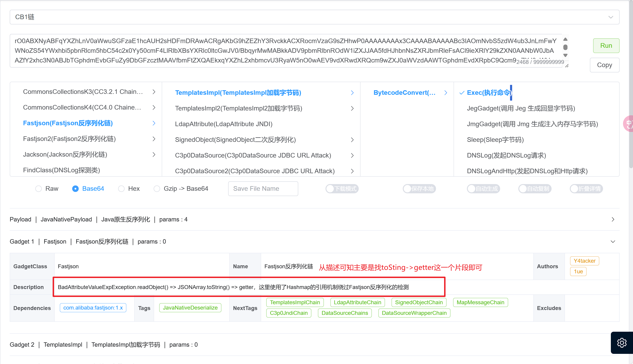Choose LdapAttribute JNDI menu item
The height and width of the screenshot is (364, 633).
pos(224,124)
